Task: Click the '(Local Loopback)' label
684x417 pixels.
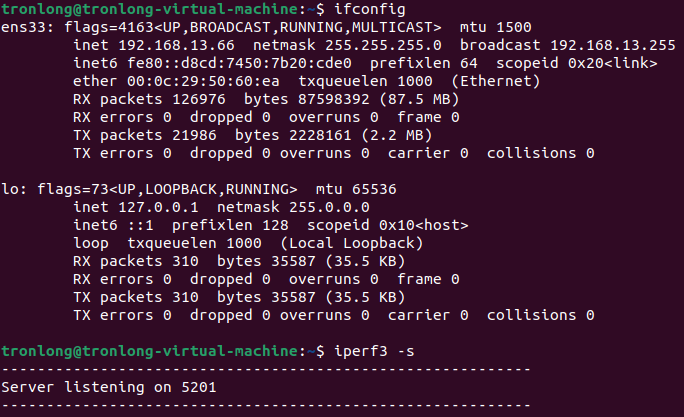Action: pos(352,243)
